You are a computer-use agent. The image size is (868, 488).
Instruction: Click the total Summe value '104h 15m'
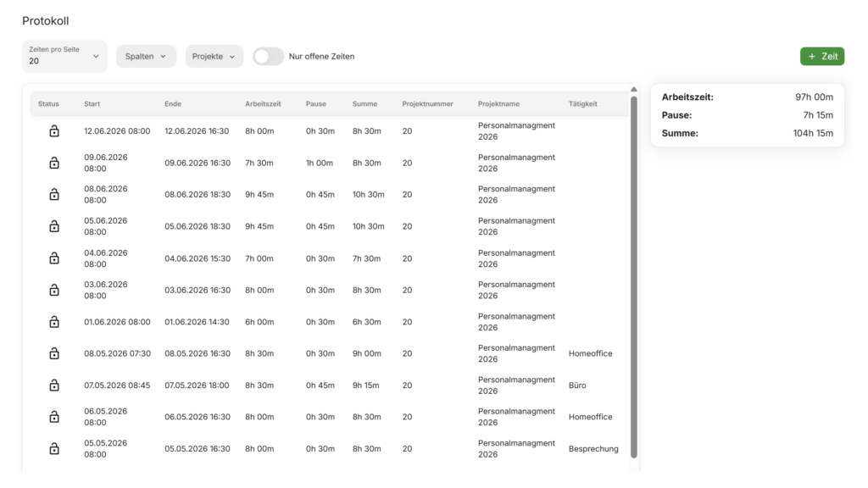[x=813, y=133]
